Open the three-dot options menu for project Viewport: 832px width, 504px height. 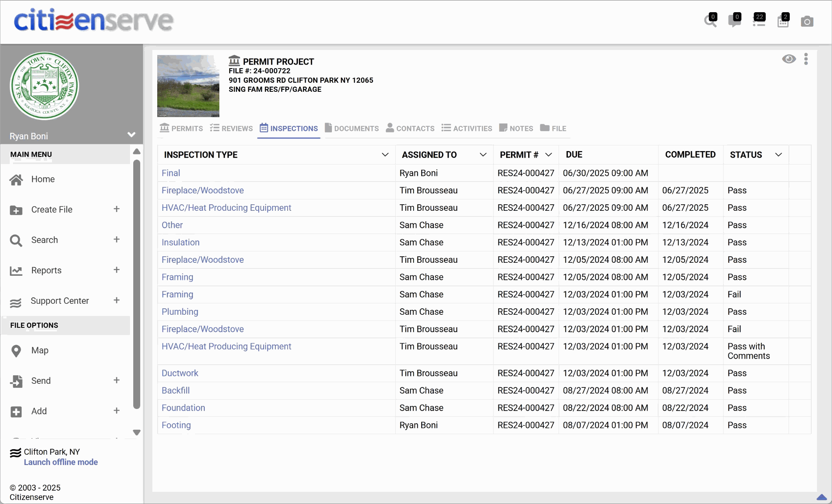[x=806, y=59]
